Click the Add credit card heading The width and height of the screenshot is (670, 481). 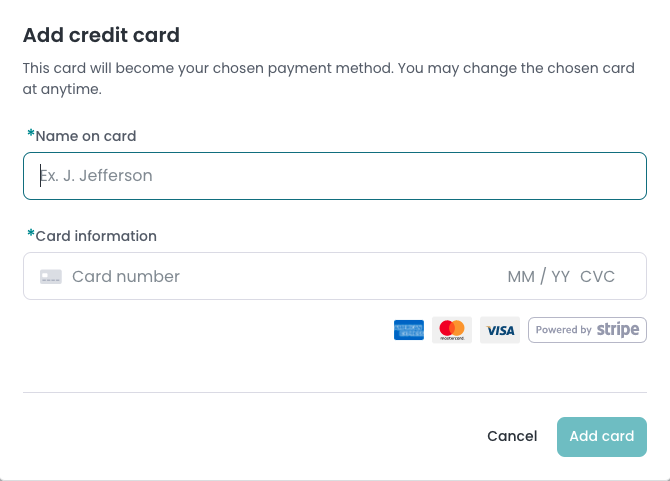pyautogui.click(x=101, y=35)
